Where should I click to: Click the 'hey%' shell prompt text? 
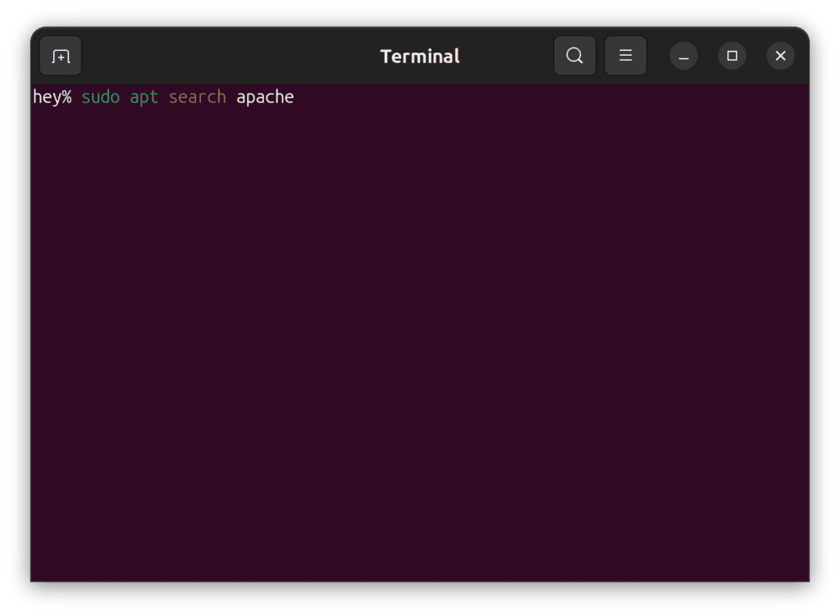pos(51,97)
